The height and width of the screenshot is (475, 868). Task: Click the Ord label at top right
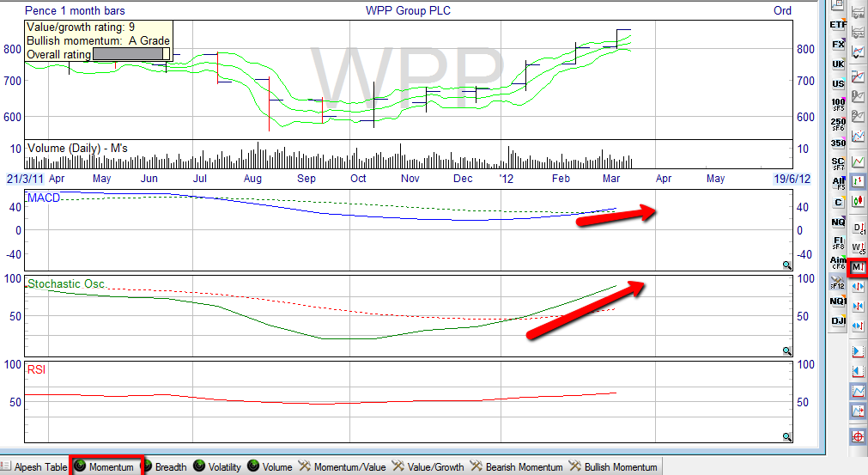(782, 10)
